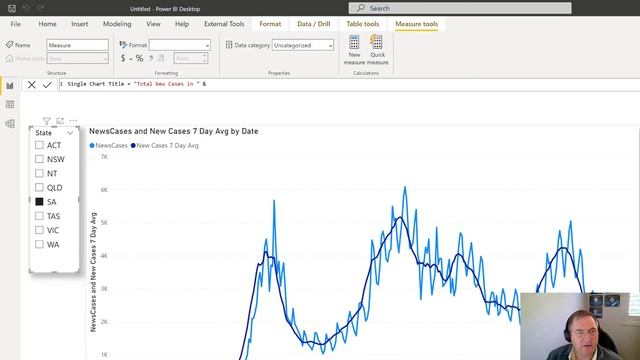The image size is (640, 360).
Task: Click the State slicer header label
Action: 44,133
